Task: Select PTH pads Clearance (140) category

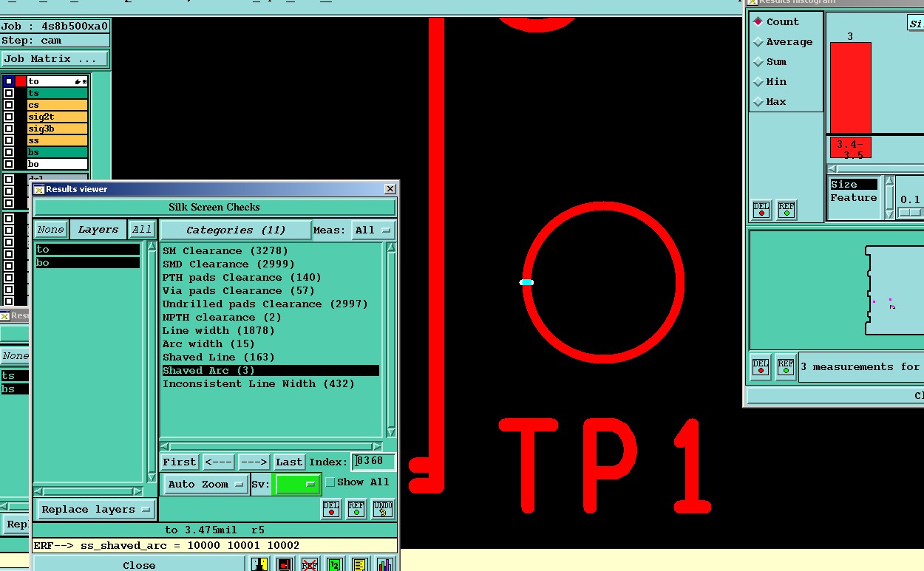Action: coord(242,278)
